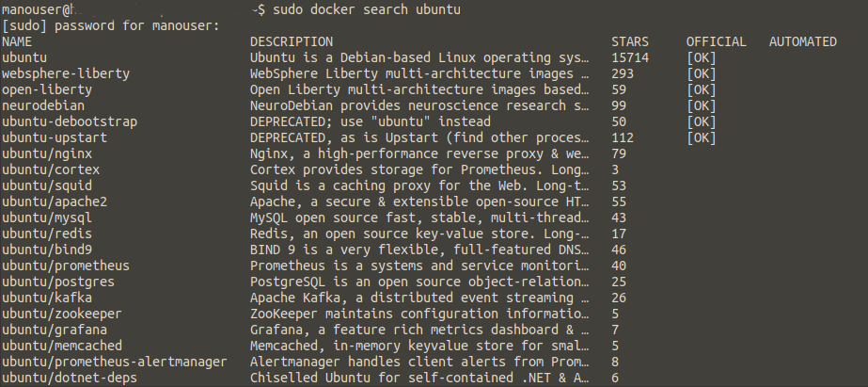The width and height of the screenshot is (868, 387).
Task: Click the star count 26 for ubuntu/kafka
Action: 619,298
